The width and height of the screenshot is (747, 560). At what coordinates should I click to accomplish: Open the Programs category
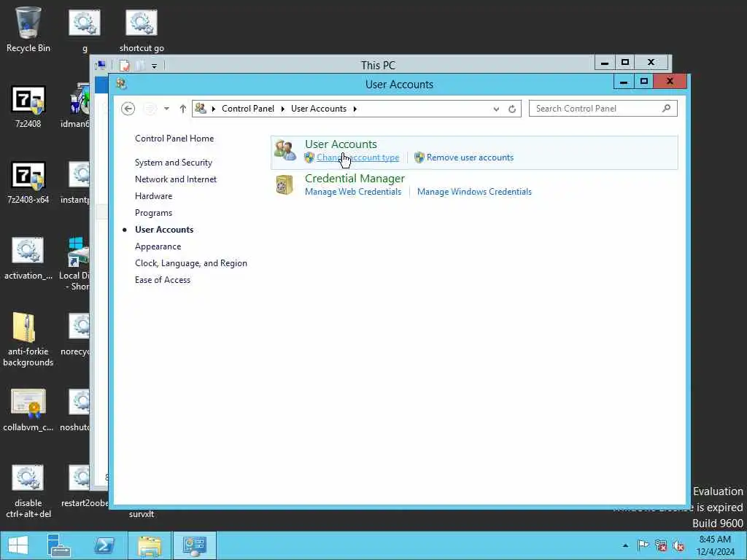pos(153,213)
